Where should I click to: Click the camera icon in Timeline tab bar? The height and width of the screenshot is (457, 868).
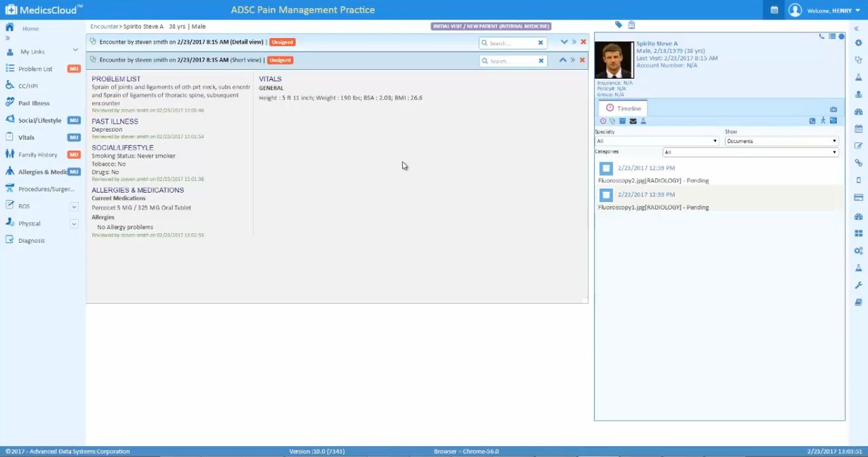834,109
